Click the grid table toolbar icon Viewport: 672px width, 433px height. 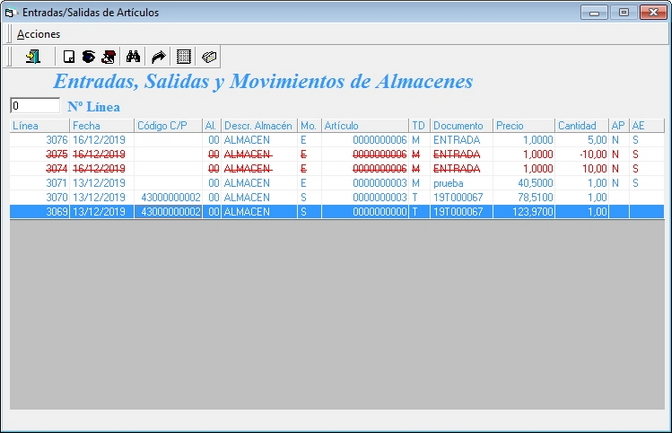(x=183, y=57)
